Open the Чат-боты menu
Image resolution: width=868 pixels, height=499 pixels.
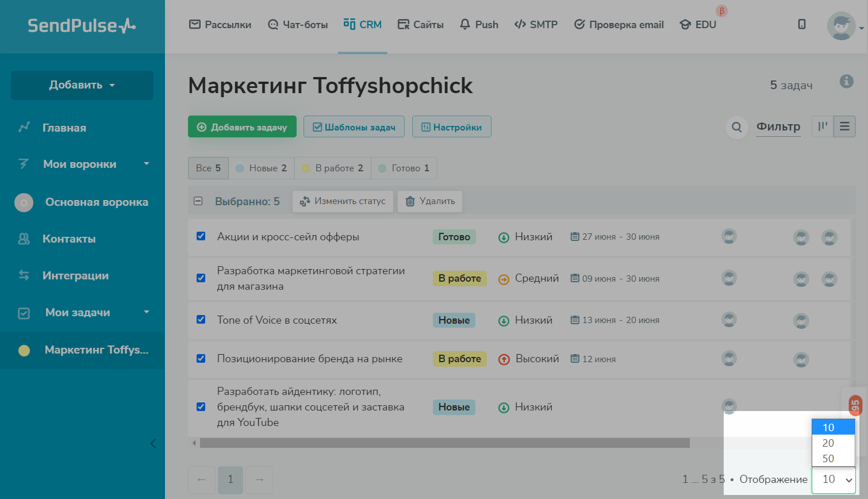(x=298, y=25)
